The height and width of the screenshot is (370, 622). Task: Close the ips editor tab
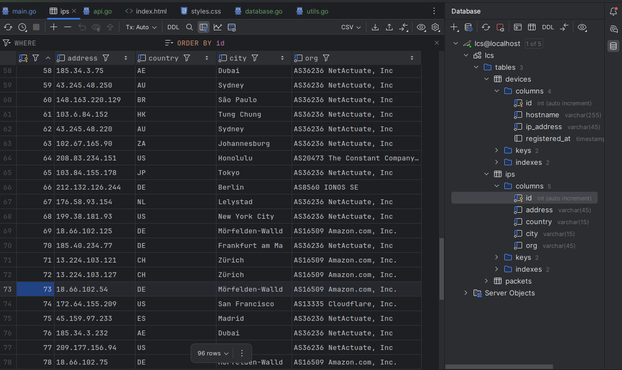point(74,11)
